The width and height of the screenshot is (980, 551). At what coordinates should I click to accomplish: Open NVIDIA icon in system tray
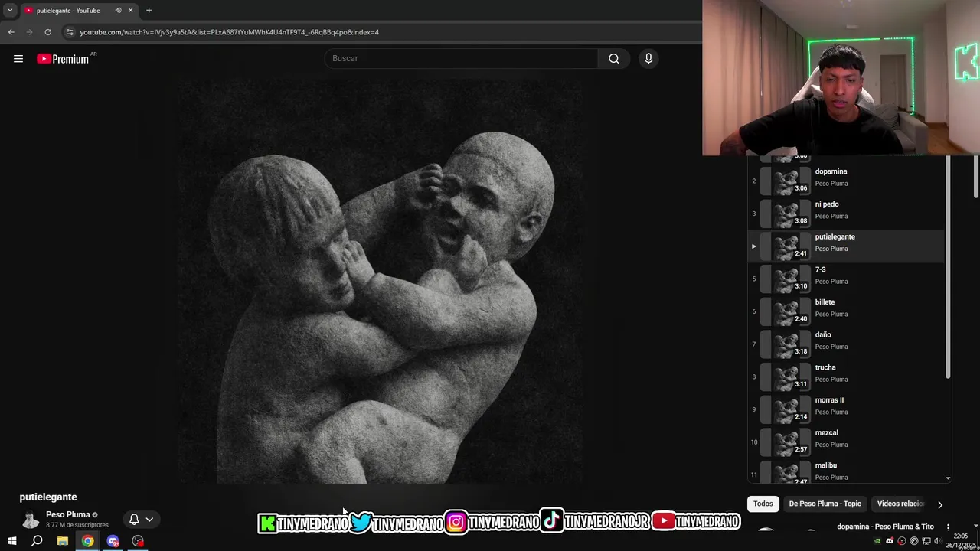coord(877,541)
